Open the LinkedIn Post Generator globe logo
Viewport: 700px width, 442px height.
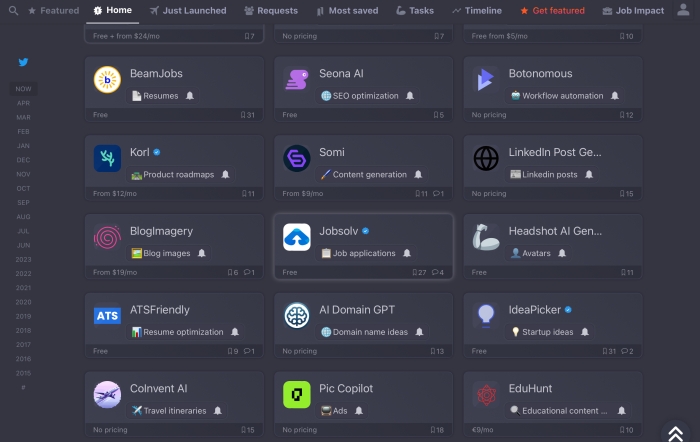coord(486,158)
